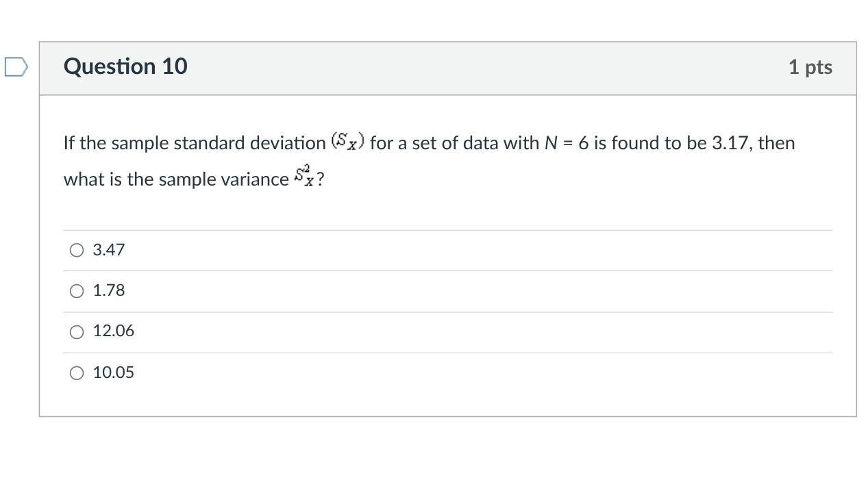Click the radio button beside 10.05

(x=77, y=372)
